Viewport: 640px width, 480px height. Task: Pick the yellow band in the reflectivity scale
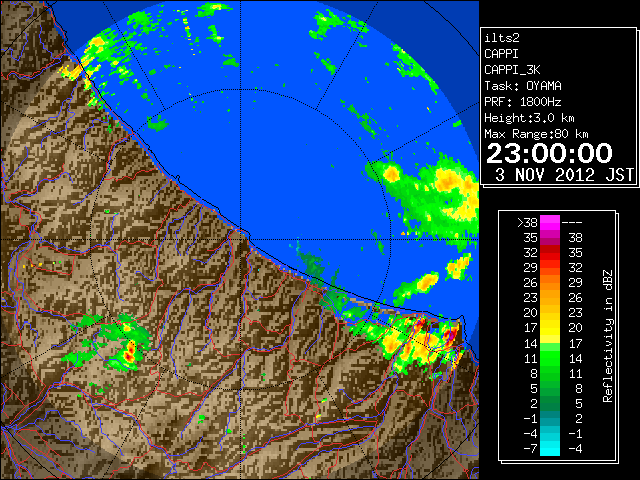click(x=550, y=328)
